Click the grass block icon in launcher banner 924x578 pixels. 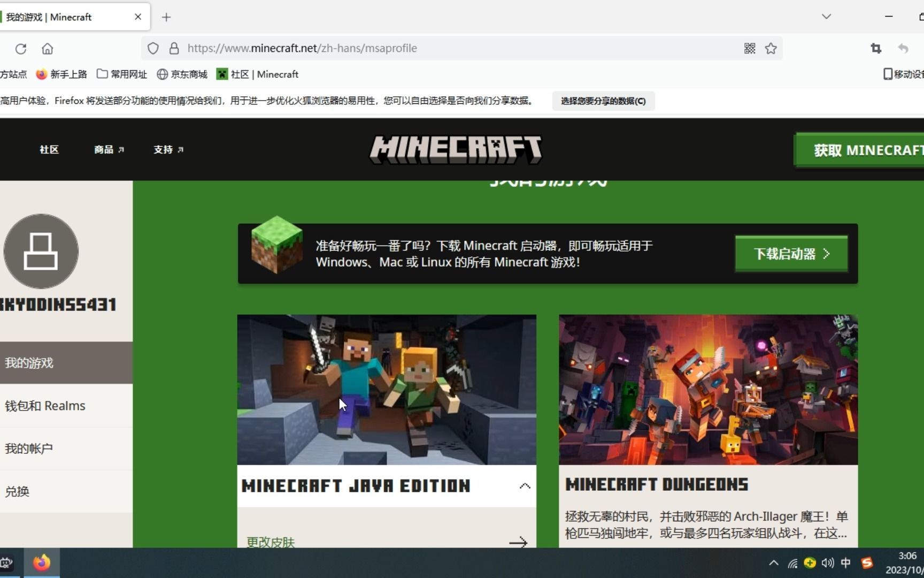pos(277,245)
